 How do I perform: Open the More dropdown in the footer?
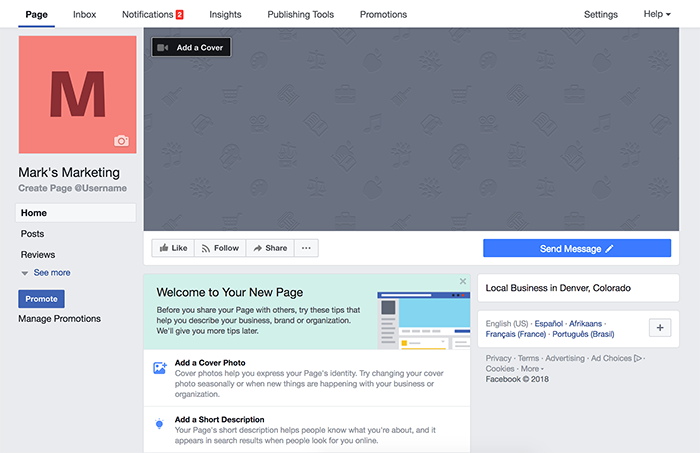532,369
